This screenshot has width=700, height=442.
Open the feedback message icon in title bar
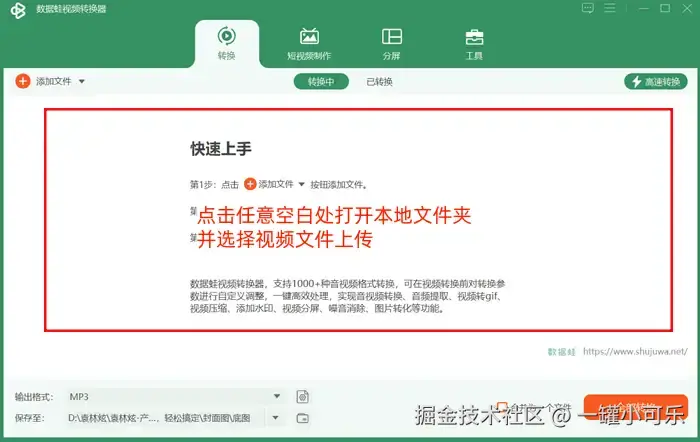[x=588, y=8]
